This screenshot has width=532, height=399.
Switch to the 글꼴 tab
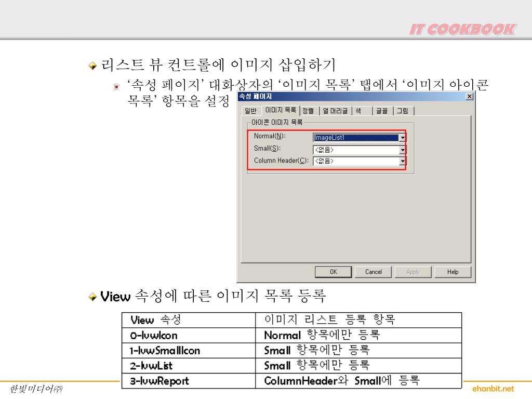(x=382, y=111)
